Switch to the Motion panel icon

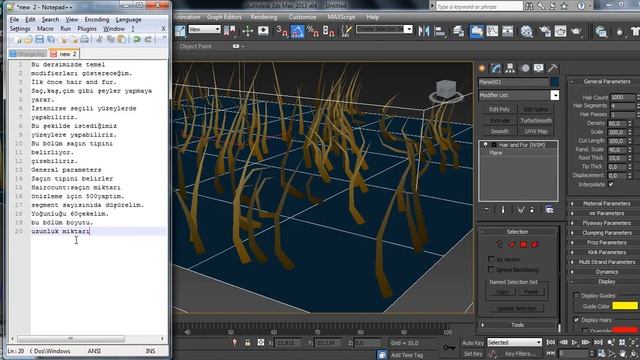(525, 68)
